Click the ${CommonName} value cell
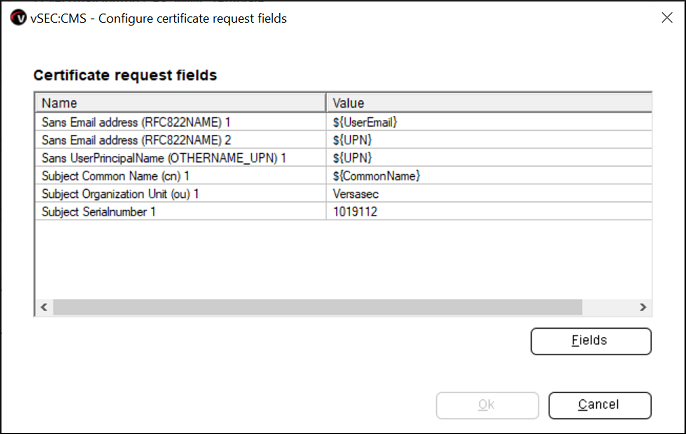Screen dimensions: 686x434 [489, 176]
